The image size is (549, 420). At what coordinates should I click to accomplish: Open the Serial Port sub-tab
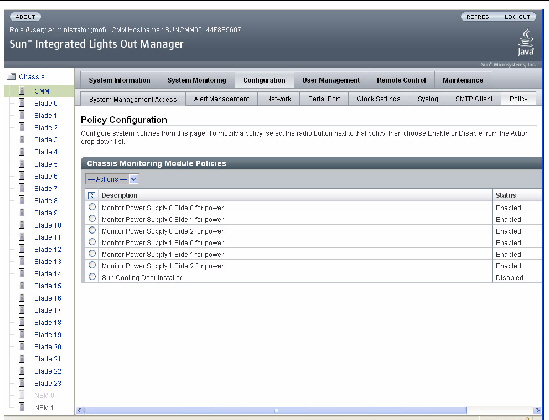(x=324, y=99)
